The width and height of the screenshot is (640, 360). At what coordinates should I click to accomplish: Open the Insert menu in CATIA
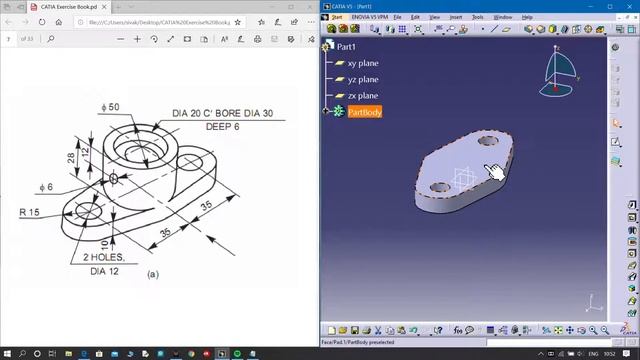[x=456, y=17]
